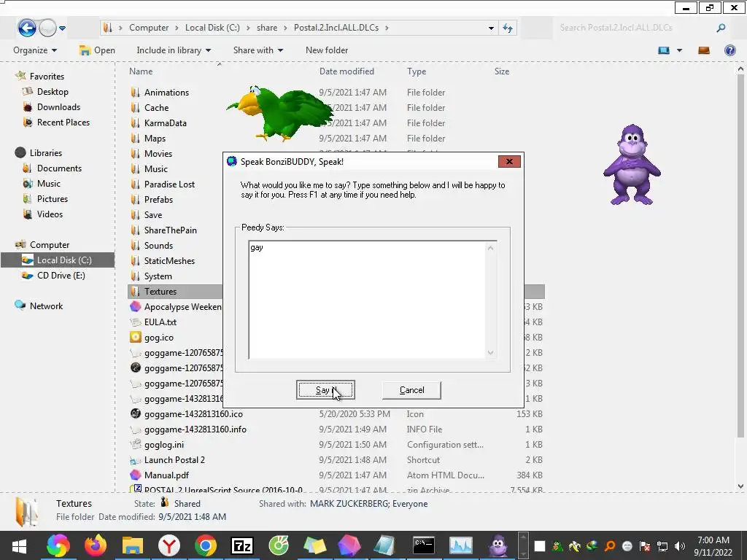747x560 pixels.
Task: Expand the chevron after Postal.2.Incl.ALL.DLCs breadcrumb
Action: [387, 28]
